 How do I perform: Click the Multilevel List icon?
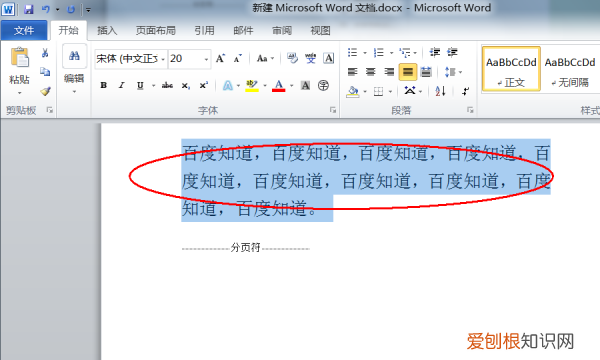(404, 52)
